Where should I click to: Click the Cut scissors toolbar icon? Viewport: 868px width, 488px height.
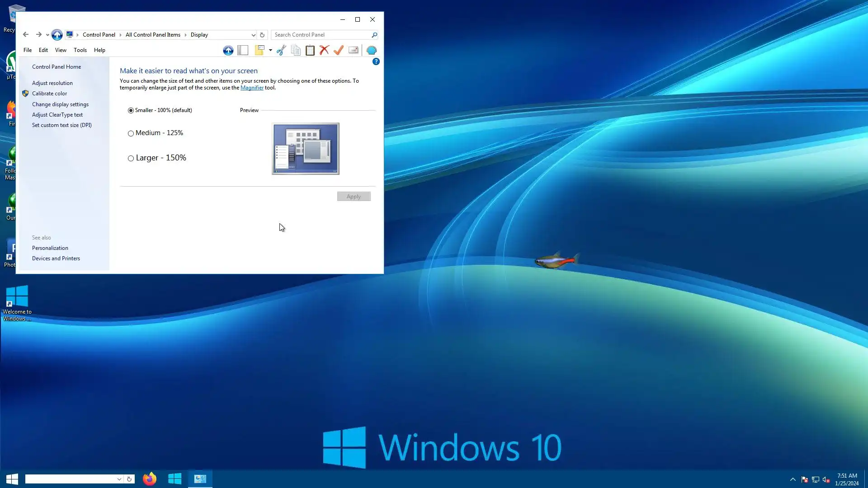click(x=281, y=50)
